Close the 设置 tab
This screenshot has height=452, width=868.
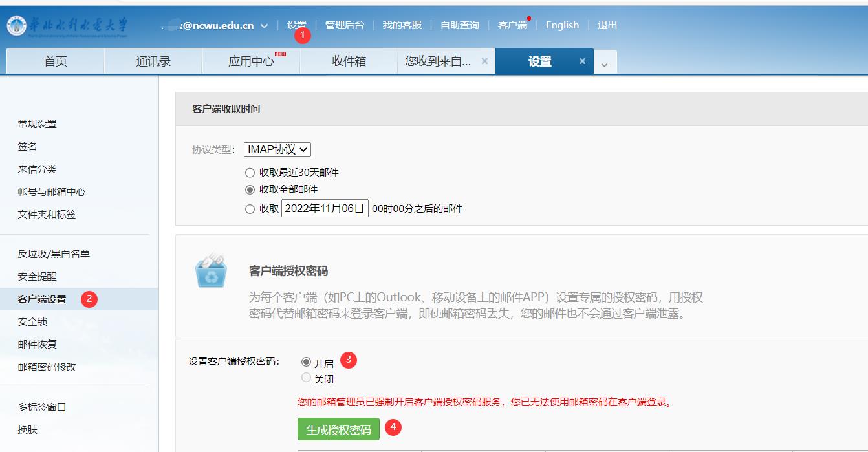(x=582, y=61)
